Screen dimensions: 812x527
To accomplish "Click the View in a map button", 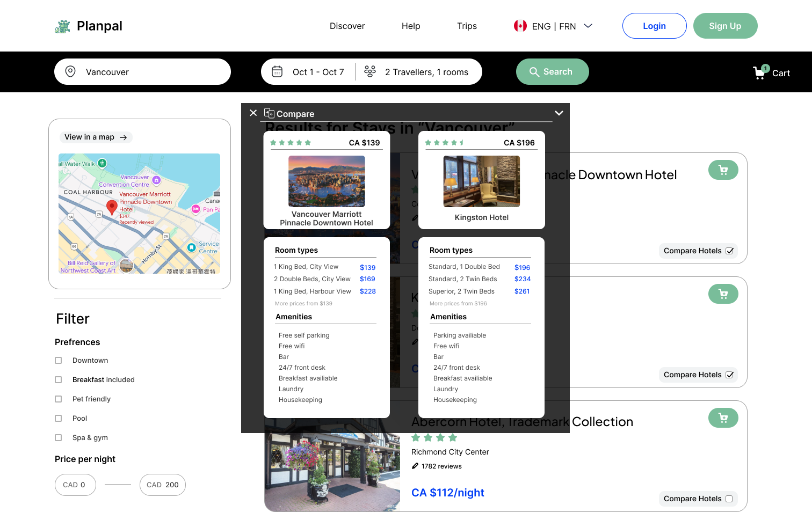I will [96, 137].
